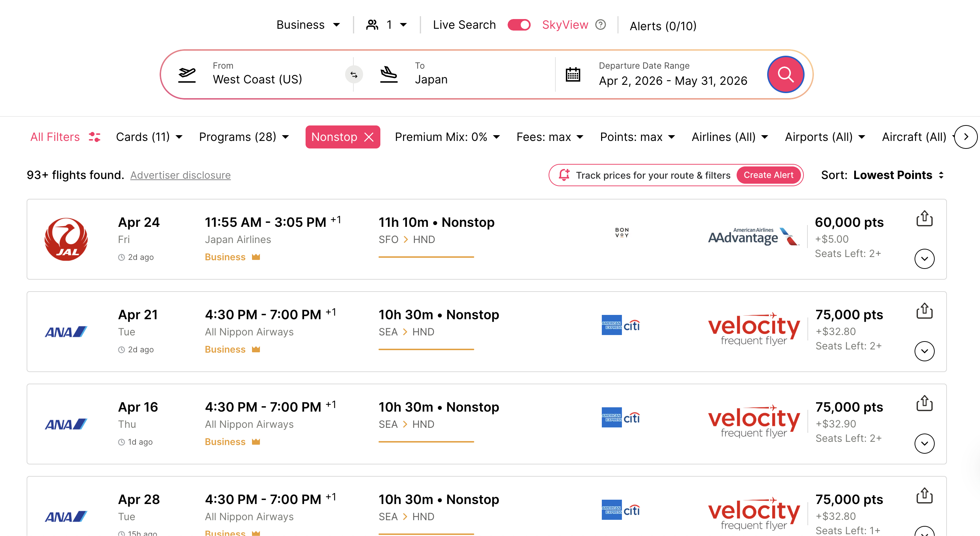
Task: Click the 93+ flights found text
Action: pos(75,175)
